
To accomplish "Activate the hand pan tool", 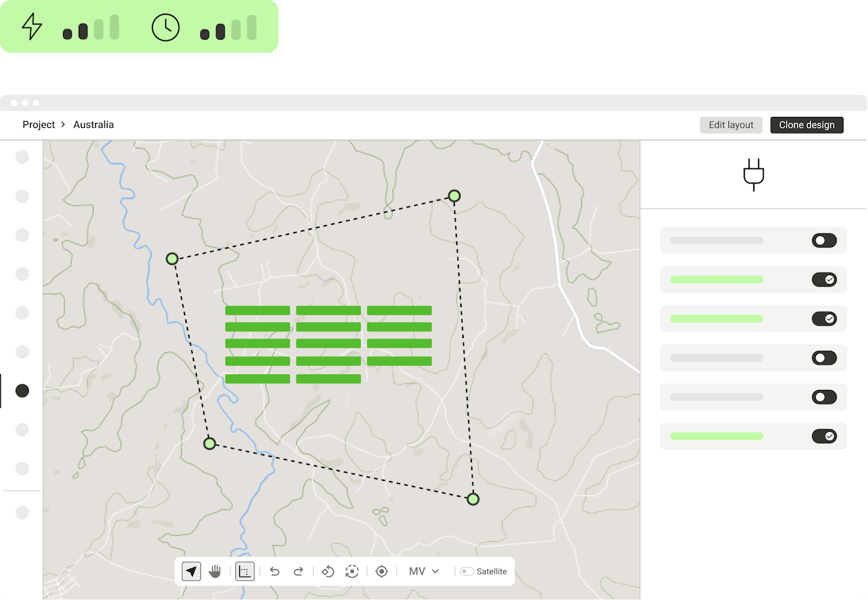I will (x=215, y=571).
